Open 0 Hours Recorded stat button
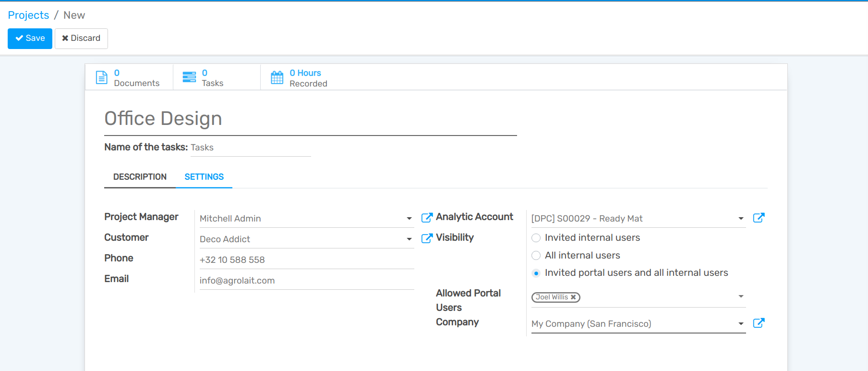 pyautogui.click(x=304, y=77)
